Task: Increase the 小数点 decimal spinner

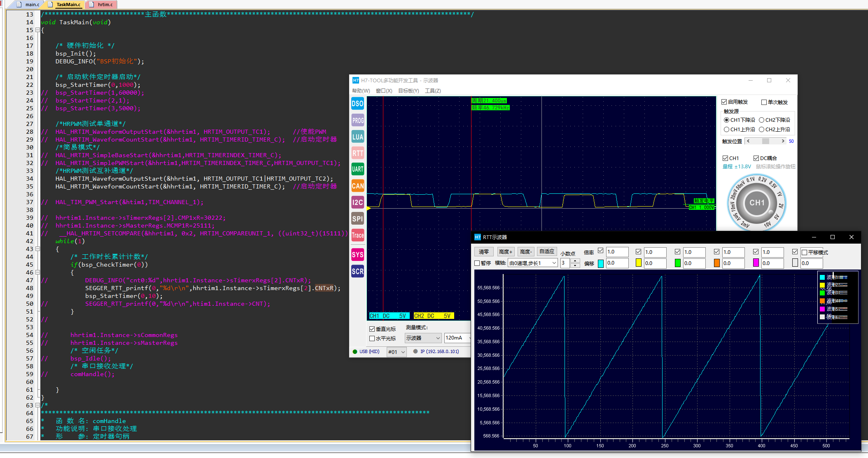Action: pos(575,260)
